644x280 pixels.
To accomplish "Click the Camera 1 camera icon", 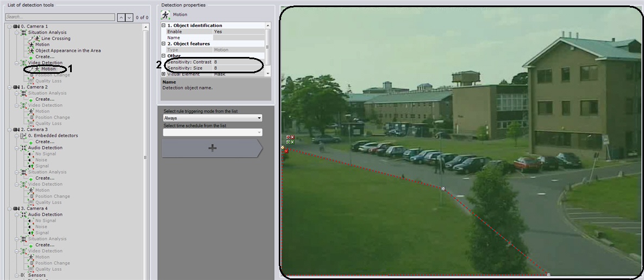I will pos(16,26).
